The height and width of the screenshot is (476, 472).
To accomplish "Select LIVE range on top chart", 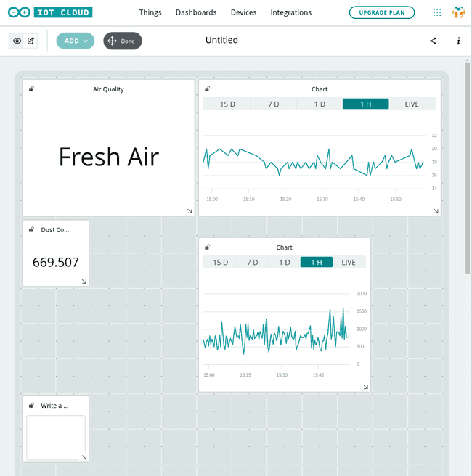I will pos(412,104).
